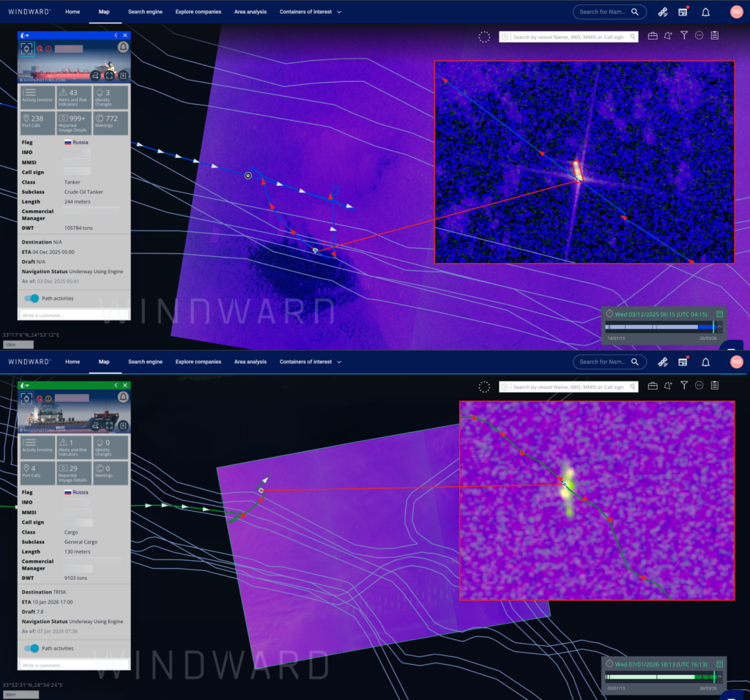Click Search for Name field in upper navbar
This screenshot has height=700, width=750.
(x=609, y=12)
